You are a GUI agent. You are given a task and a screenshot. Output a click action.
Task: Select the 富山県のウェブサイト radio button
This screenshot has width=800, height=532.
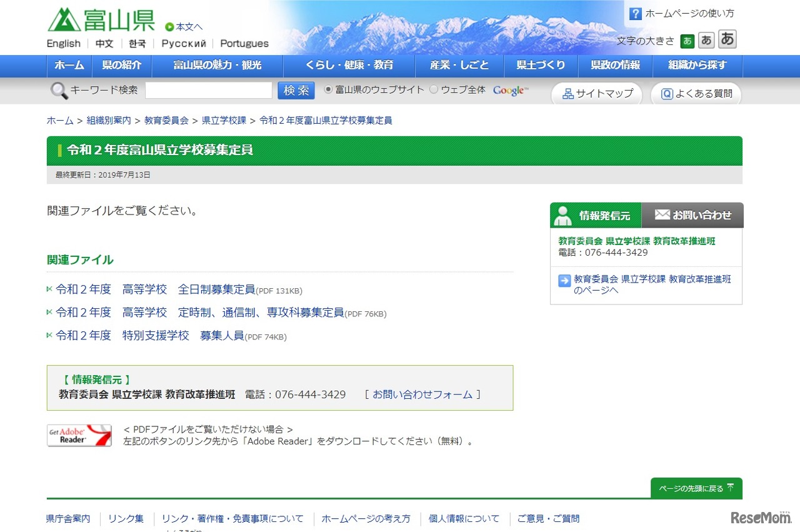(x=328, y=89)
